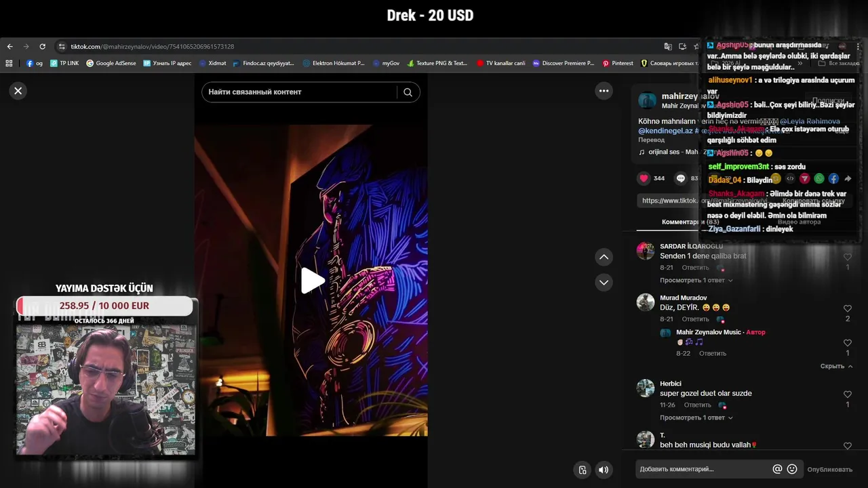Open Herbici's profile avatar
868x488 pixels.
tap(646, 388)
